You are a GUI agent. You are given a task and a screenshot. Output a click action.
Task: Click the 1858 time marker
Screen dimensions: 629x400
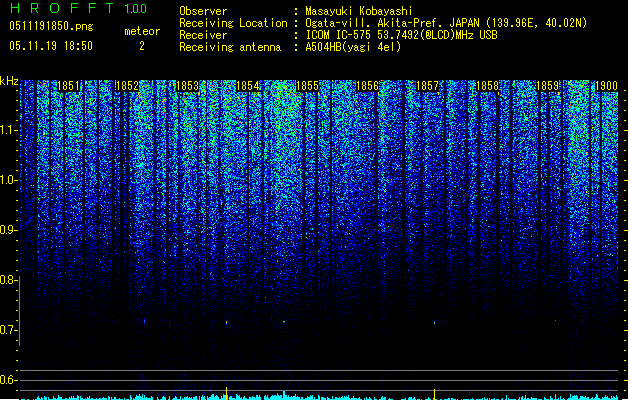point(487,86)
